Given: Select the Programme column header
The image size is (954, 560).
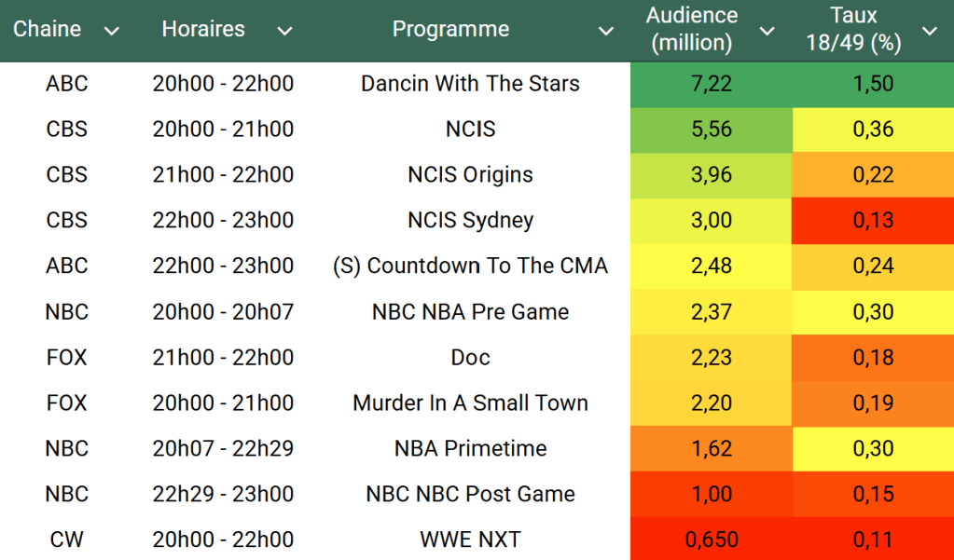Looking at the screenshot, I should click(x=450, y=29).
